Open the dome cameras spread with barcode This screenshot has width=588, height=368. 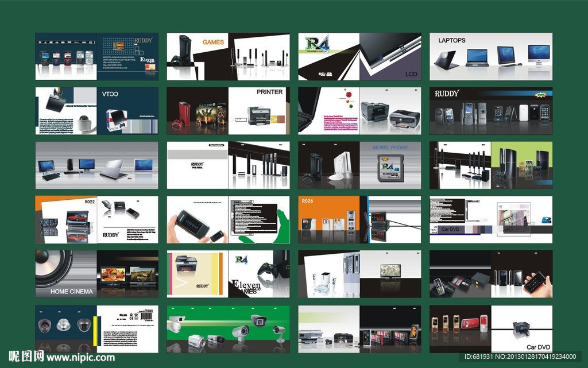pos(96,329)
